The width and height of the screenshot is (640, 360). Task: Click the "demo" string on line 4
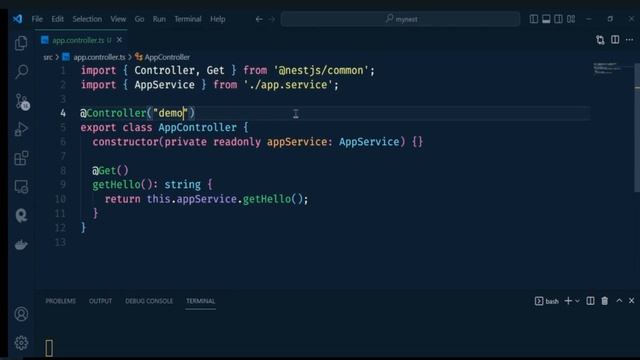point(171,113)
